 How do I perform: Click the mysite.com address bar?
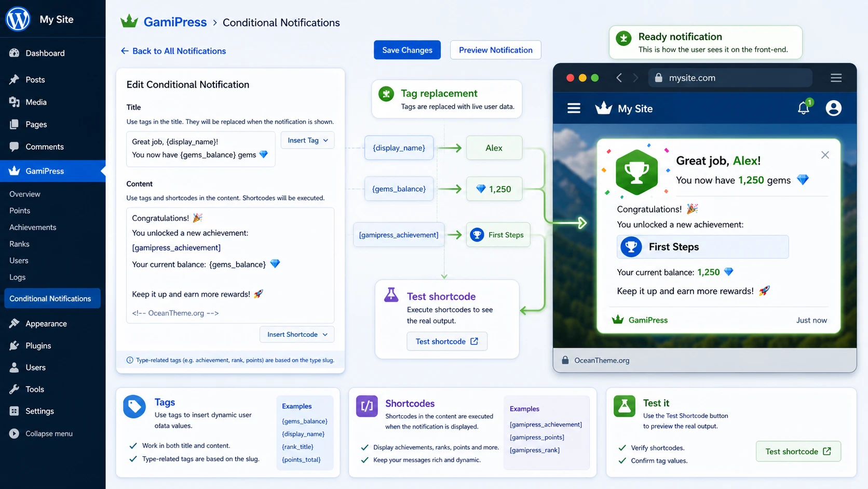tap(730, 78)
